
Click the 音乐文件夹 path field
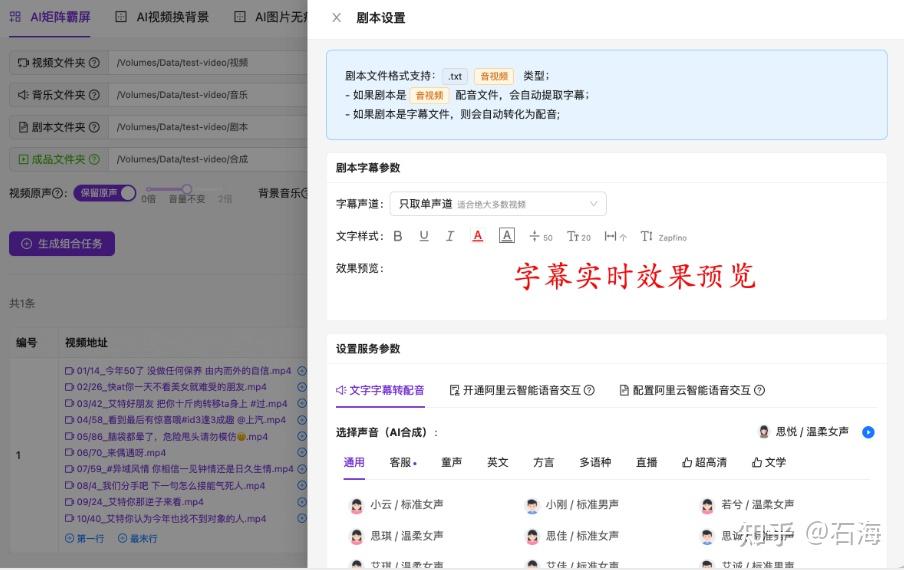210,95
